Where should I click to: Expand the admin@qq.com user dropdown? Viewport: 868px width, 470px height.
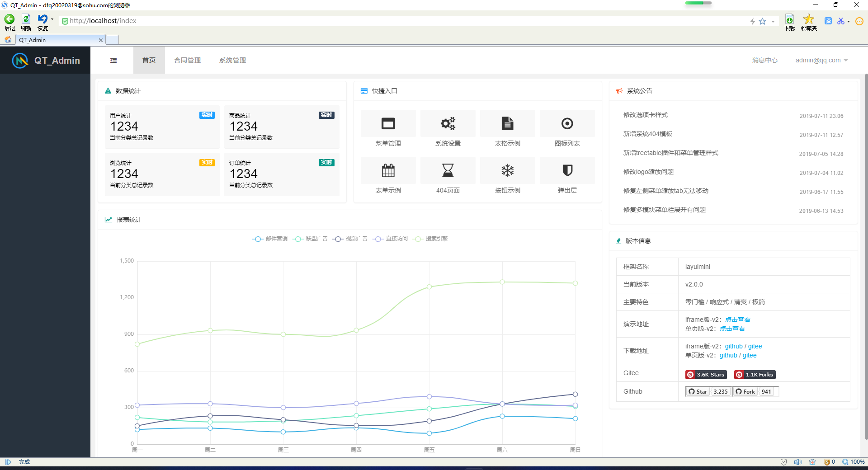pyautogui.click(x=821, y=60)
